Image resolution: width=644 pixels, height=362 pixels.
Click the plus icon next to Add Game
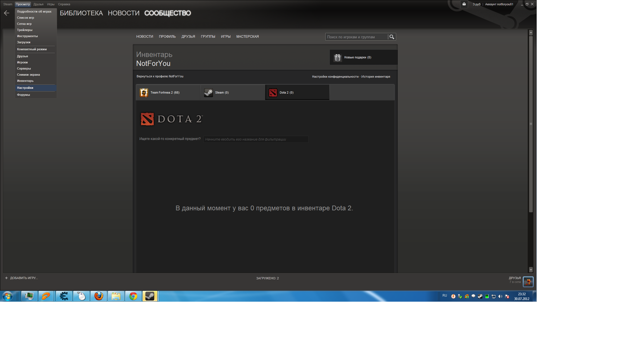tap(6, 278)
